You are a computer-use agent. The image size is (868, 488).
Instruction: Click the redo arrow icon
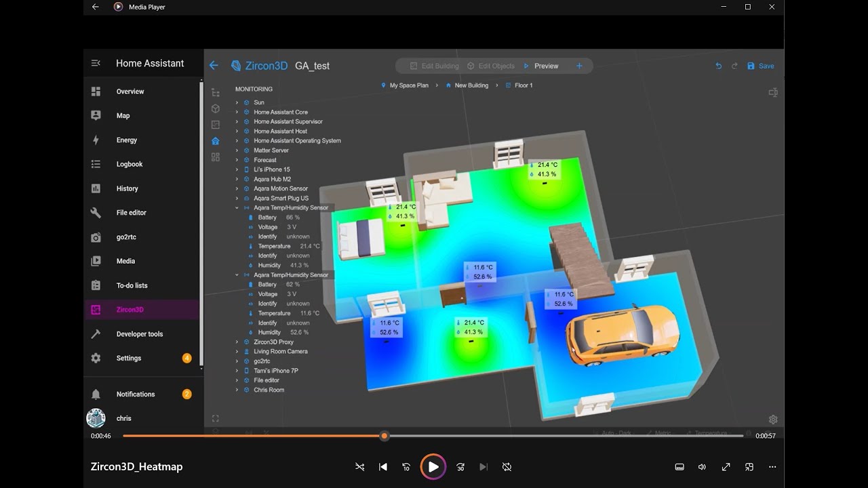(x=734, y=66)
